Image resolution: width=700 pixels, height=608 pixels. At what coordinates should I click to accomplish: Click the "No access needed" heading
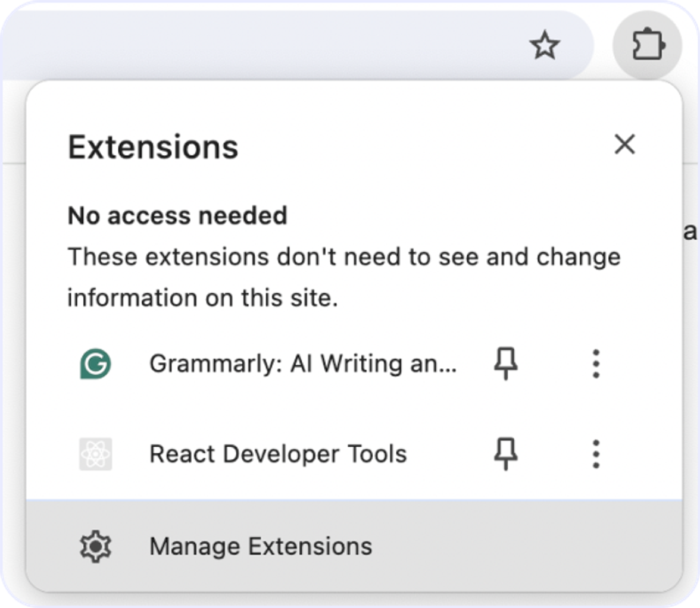tap(177, 216)
